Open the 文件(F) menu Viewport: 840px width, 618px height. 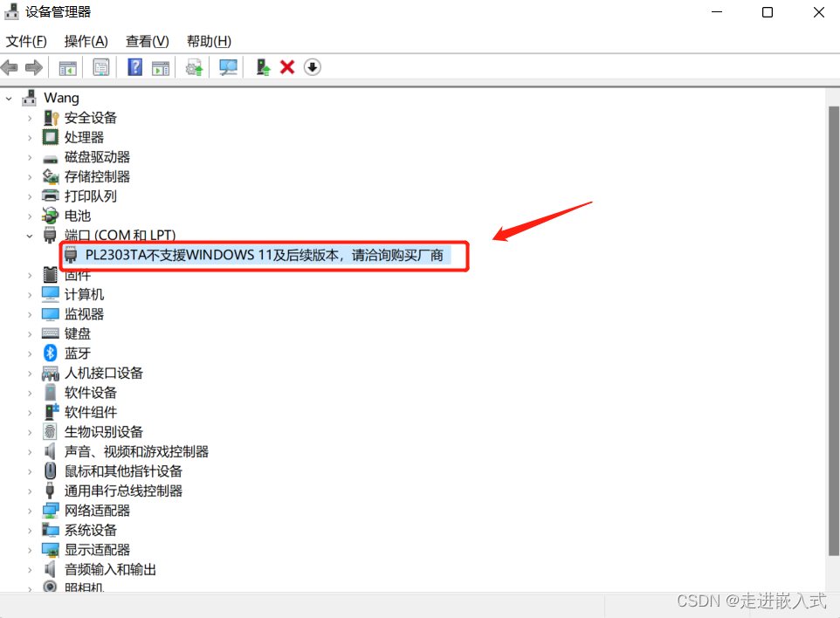(26, 41)
